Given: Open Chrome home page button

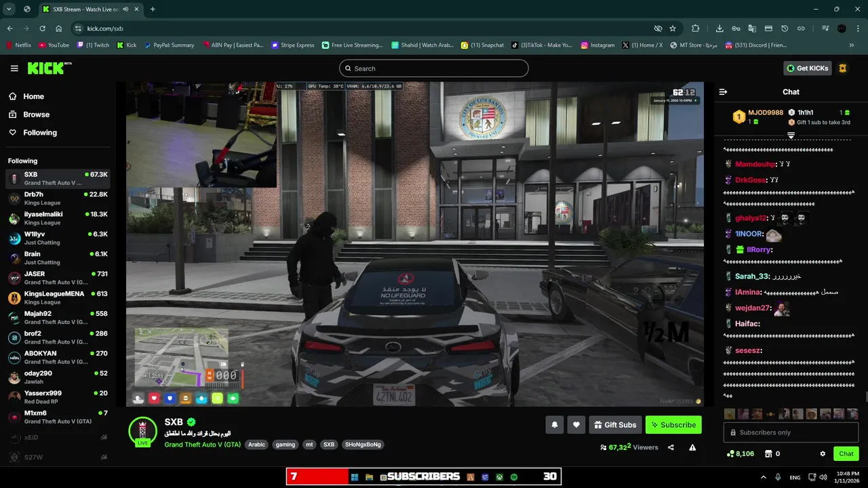Looking at the screenshot, I should (59, 28).
